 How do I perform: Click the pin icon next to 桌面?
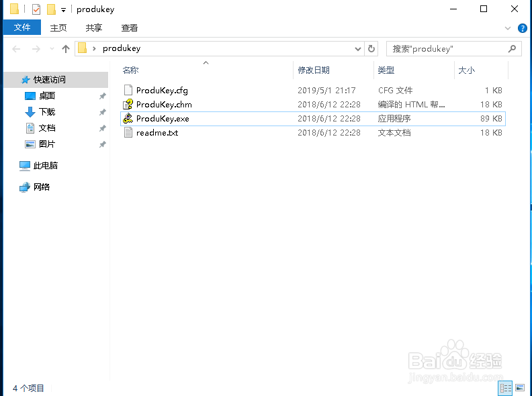(x=103, y=96)
